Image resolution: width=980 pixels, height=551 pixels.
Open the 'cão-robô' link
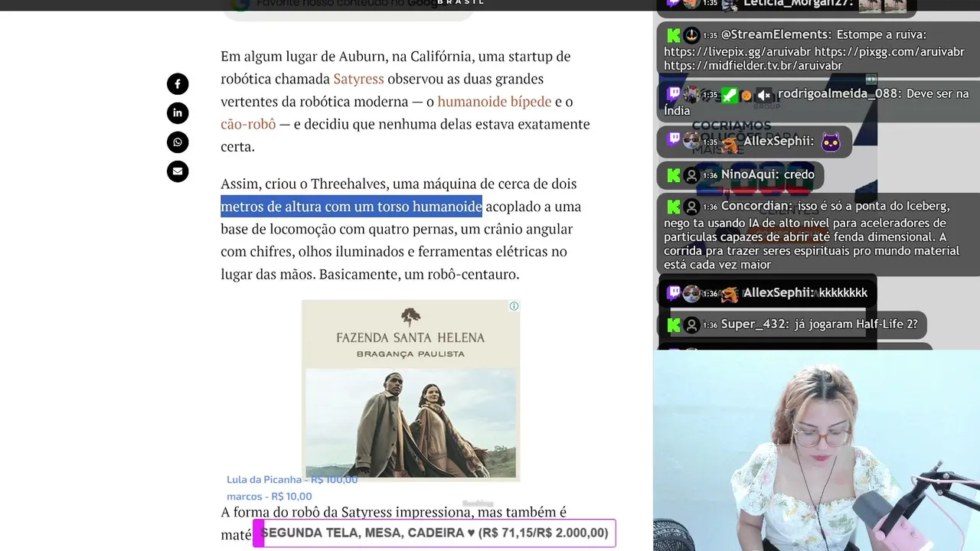click(248, 124)
